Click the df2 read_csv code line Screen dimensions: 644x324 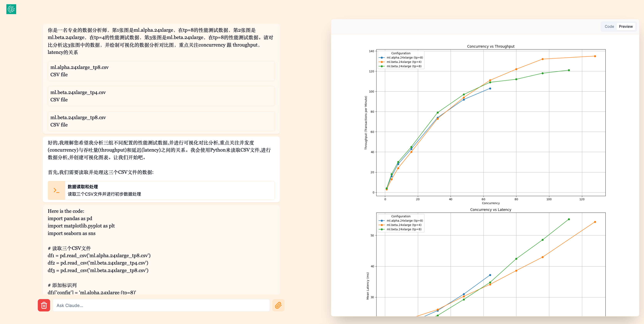click(x=98, y=263)
